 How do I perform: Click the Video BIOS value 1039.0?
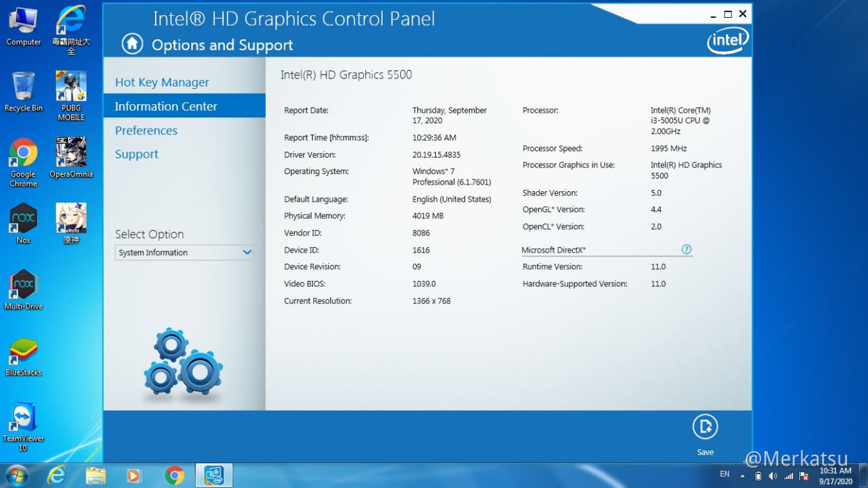point(424,284)
